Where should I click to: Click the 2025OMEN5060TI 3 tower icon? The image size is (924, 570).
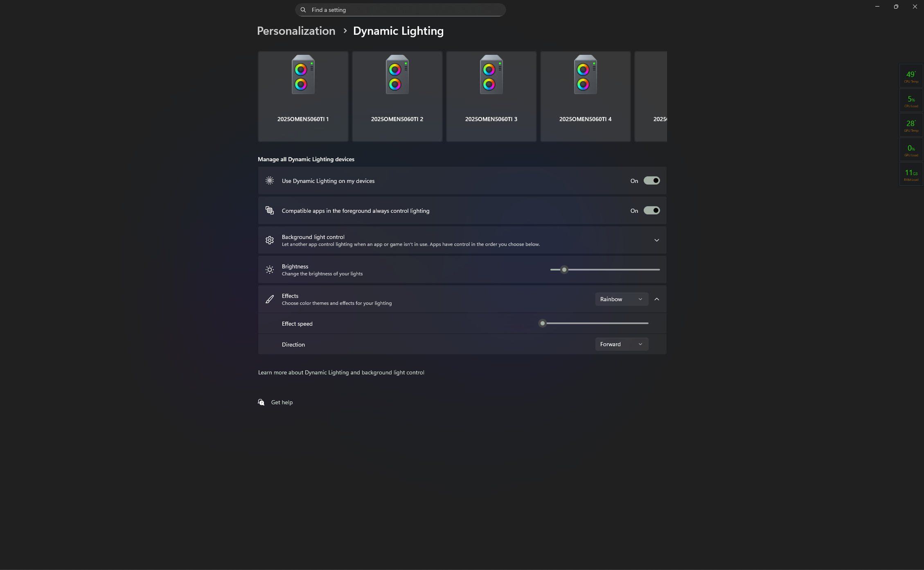(491, 75)
